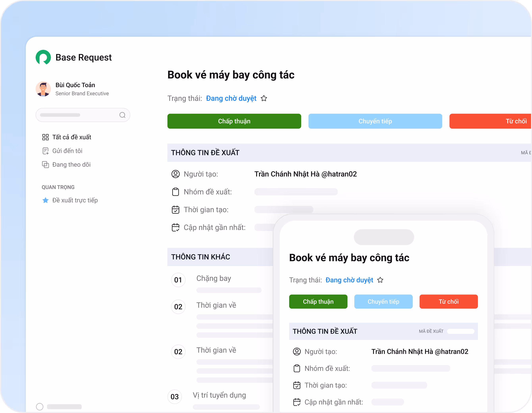Click the desktop Người tạo user icon
The width and height of the screenshot is (532, 413).
click(175, 174)
